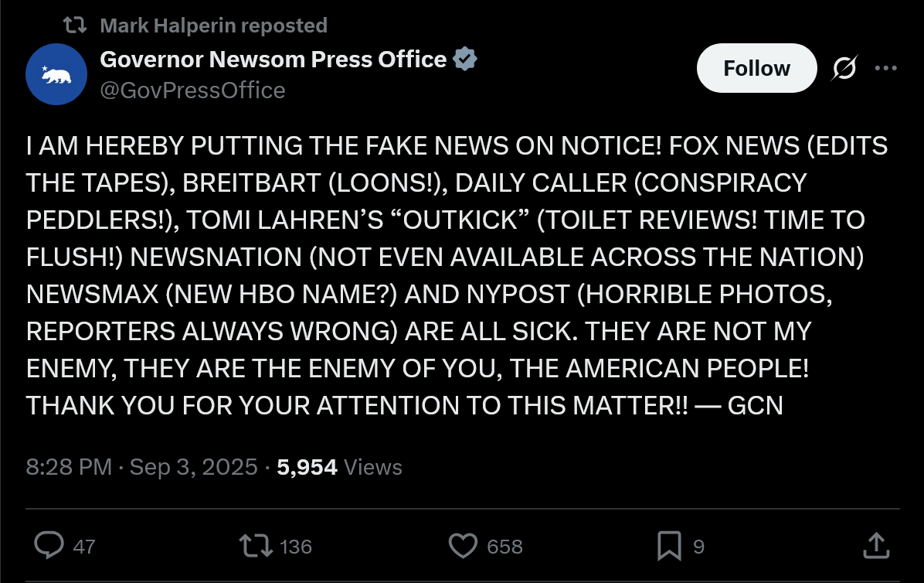The image size is (924, 583).
Task: Open the three-dot More options menu
Action: point(885,68)
